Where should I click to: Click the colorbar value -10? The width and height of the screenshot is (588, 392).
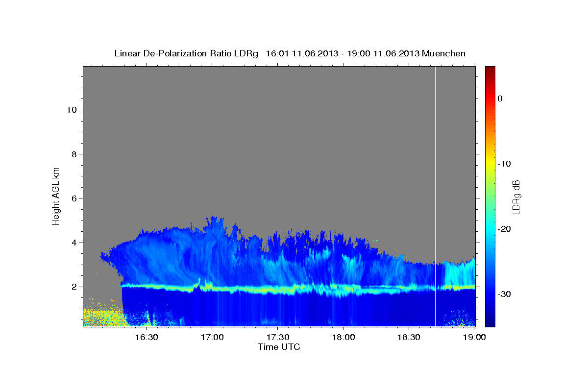click(x=504, y=164)
